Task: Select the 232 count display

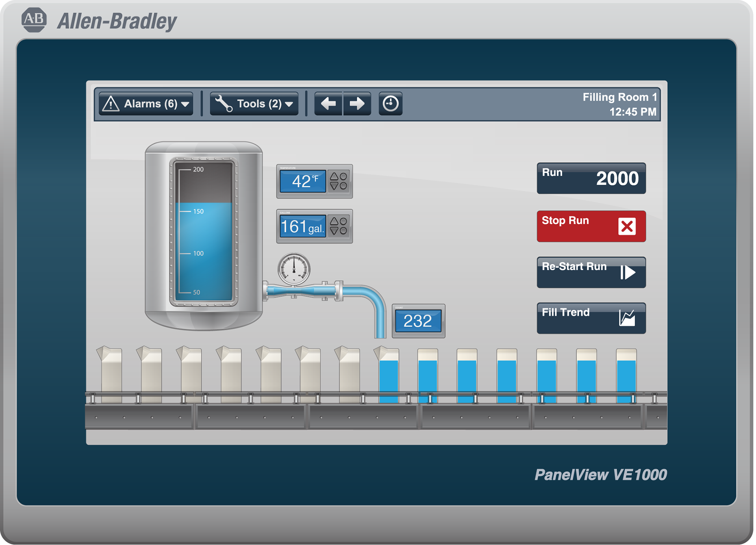Action: (418, 321)
